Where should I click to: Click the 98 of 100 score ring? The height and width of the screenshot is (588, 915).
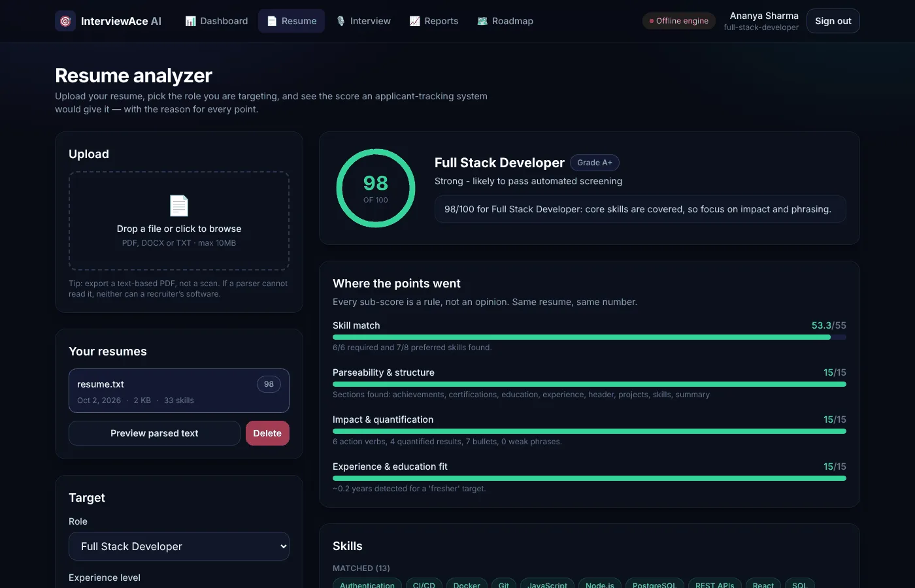click(376, 188)
